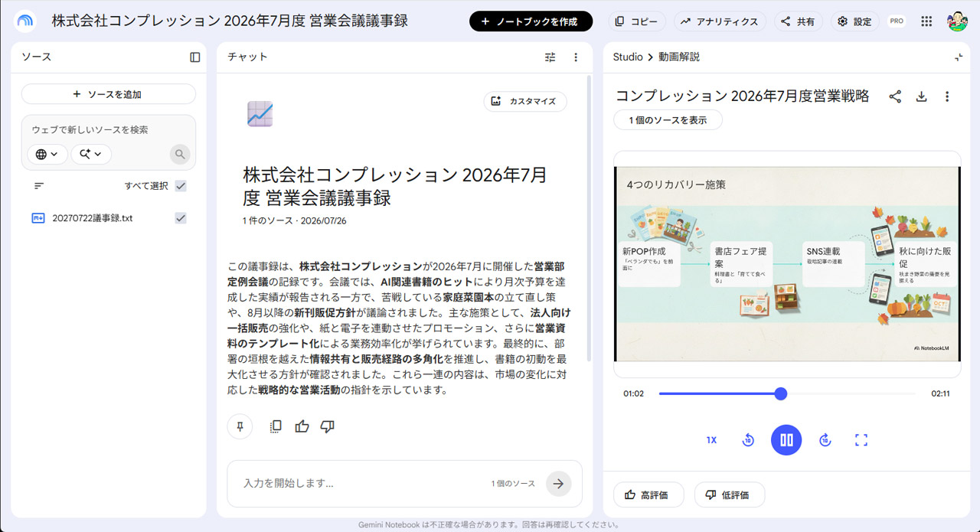Uncheck the 20270722議事録.txt source checkbox

pyautogui.click(x=181, y=218)
